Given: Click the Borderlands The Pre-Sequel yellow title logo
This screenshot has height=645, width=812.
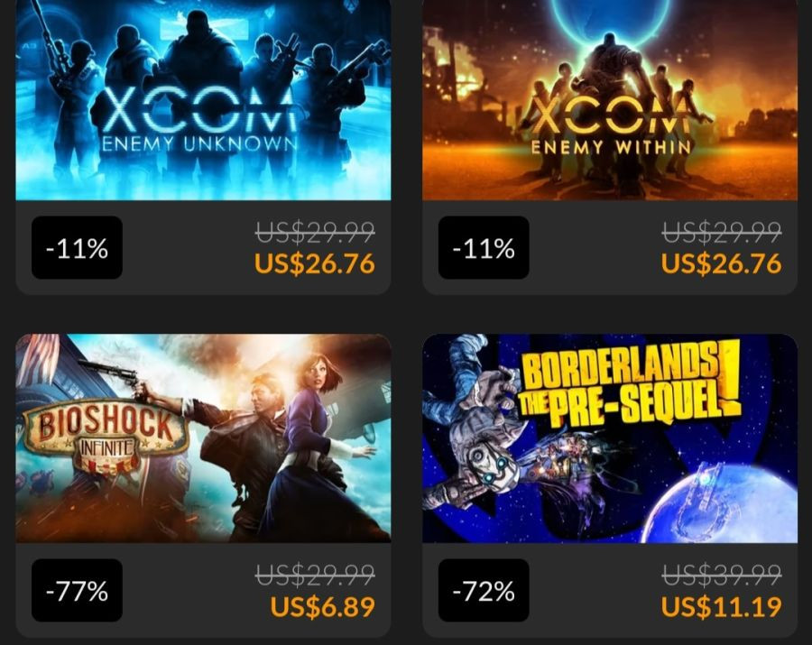Looking at the screenshot, I should (629, 383).
